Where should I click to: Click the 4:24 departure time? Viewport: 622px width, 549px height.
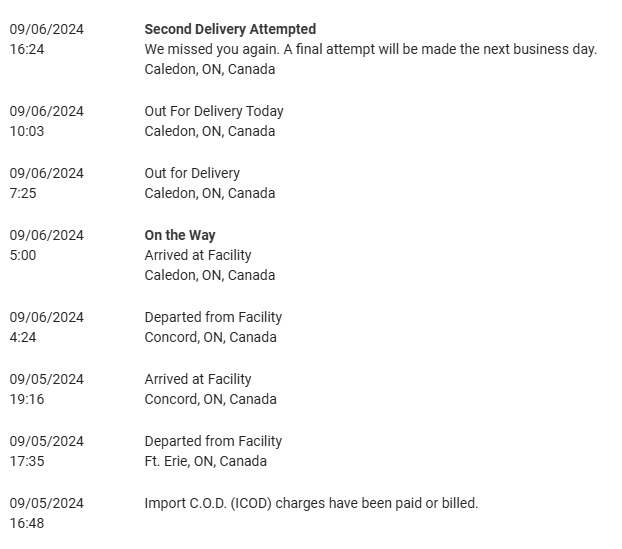coord(23,338)
